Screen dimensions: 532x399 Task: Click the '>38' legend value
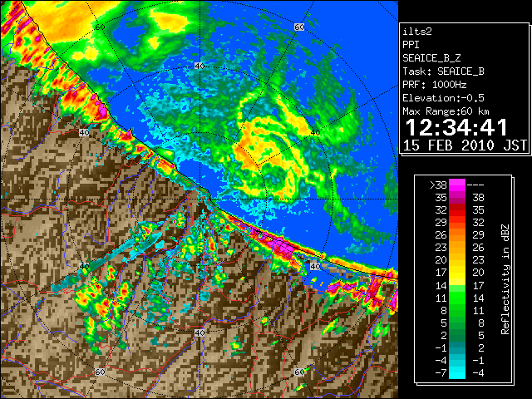click(x=438, y=185)
